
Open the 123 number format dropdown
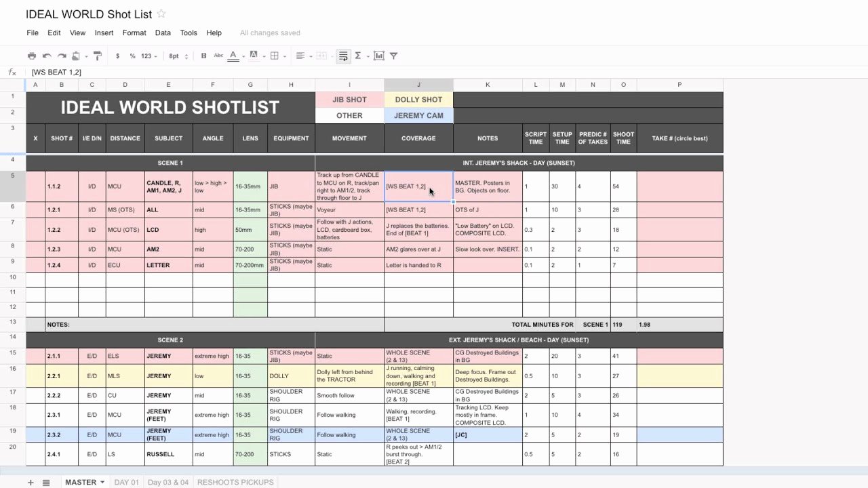point(149,56)
